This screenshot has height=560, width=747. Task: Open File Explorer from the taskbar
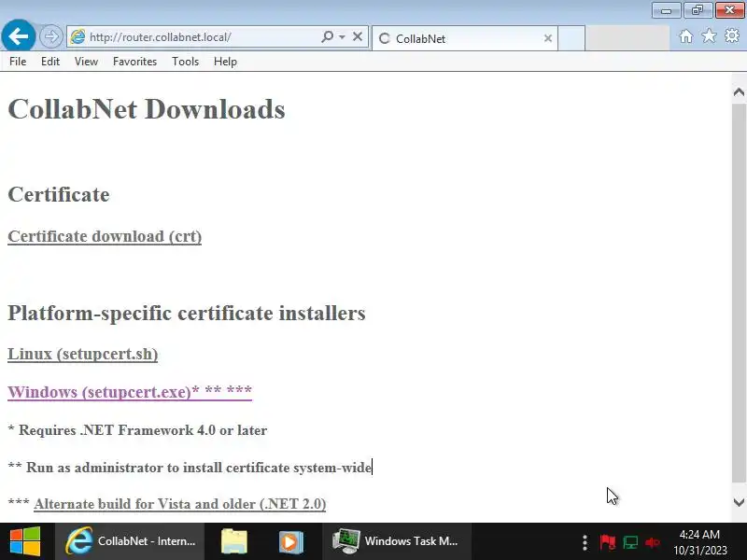click(234, 541)
